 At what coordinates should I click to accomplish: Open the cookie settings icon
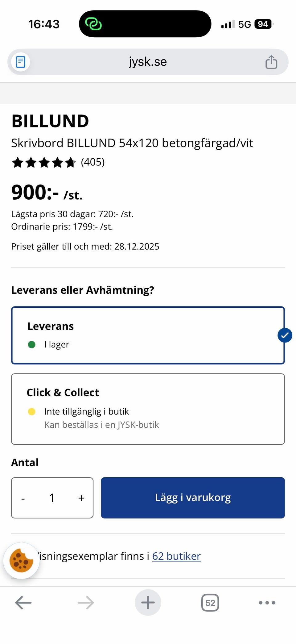(x=21, y=560)
